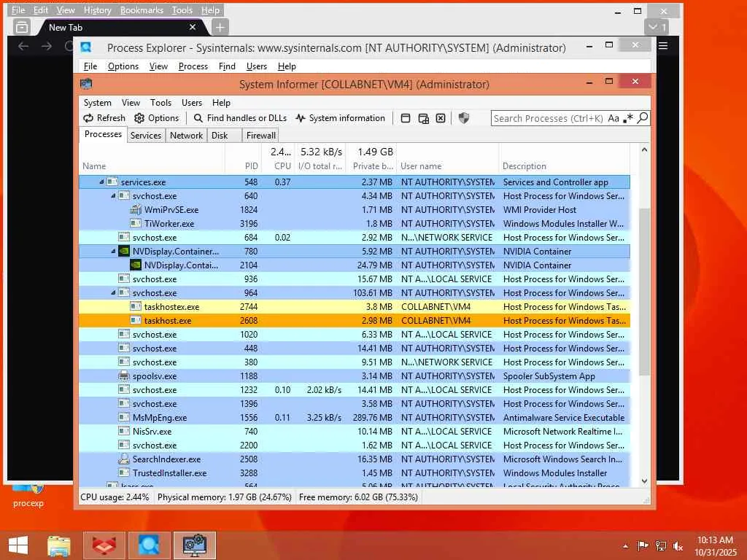The image size is (747, 560).
Task: Click the shield administrator toolbar icon
Action: pos(463,117)
